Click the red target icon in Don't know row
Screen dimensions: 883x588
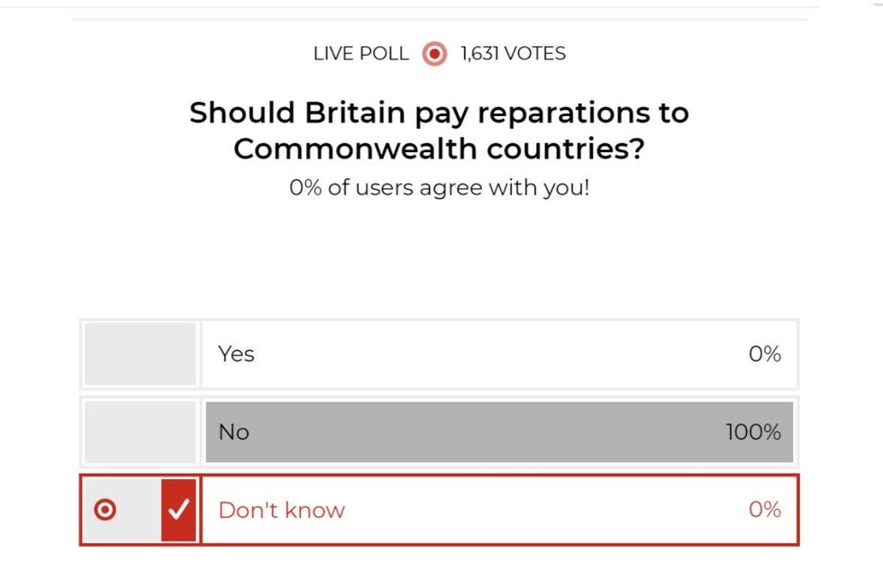pos(105,511)
